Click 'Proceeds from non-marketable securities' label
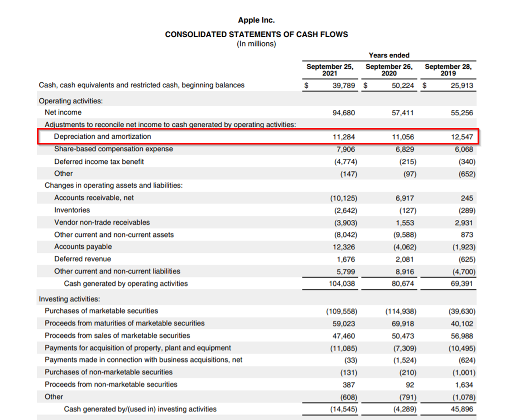The width and height of the screenshot is (512, 420). (111, 384)
